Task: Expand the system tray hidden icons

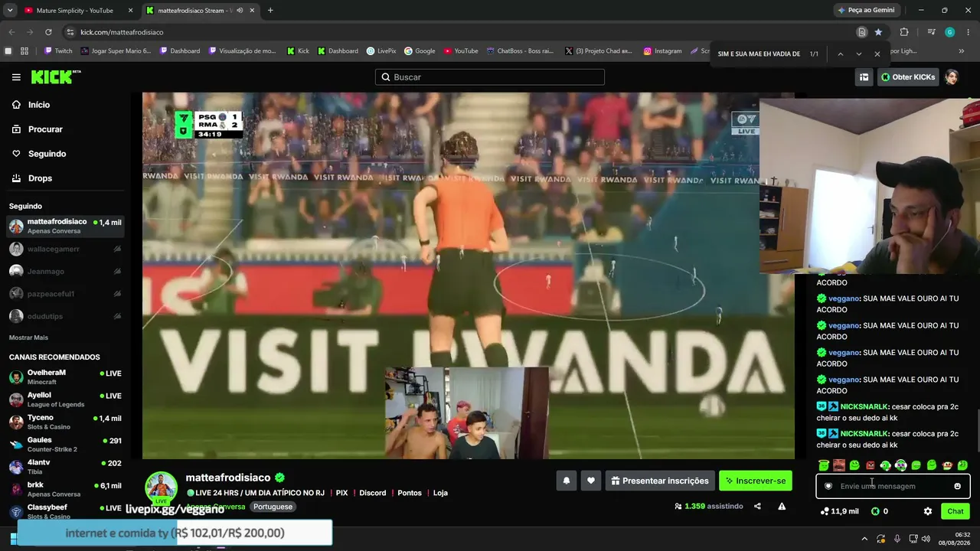Action: [x=863, y=539]
